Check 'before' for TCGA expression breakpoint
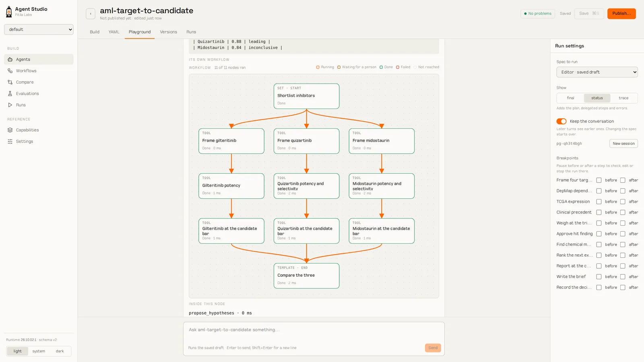This screenshot has width=644, height=362. click(599, 202)
